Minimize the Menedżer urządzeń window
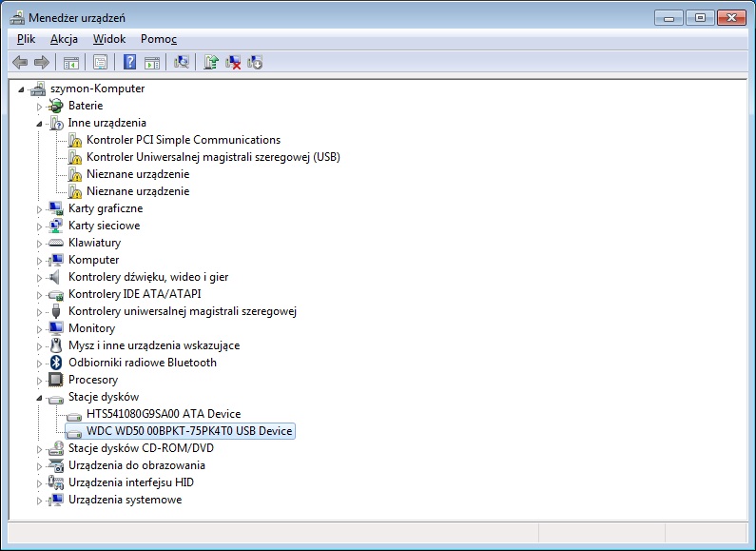The image size is (756, 551). (669, 18)
